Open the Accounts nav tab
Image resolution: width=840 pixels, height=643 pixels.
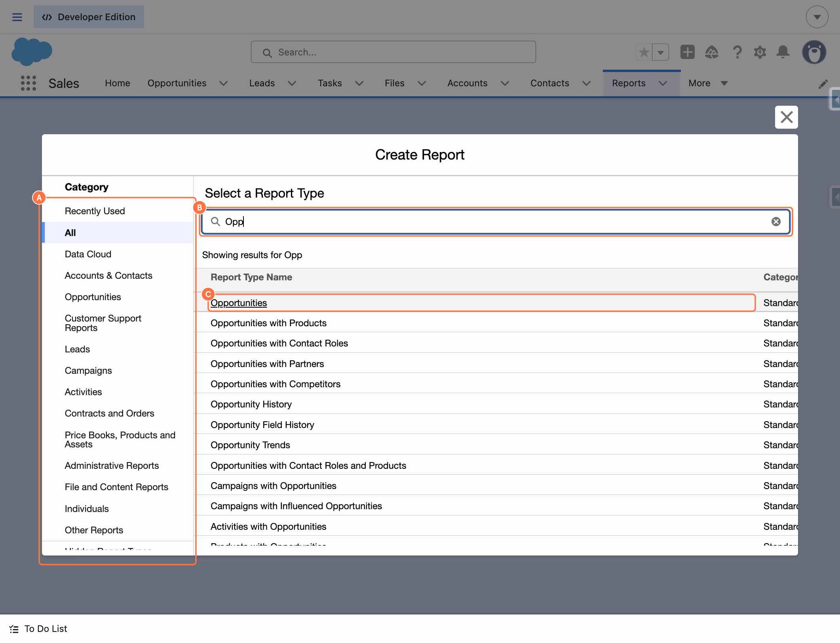[x=468, y=83]
